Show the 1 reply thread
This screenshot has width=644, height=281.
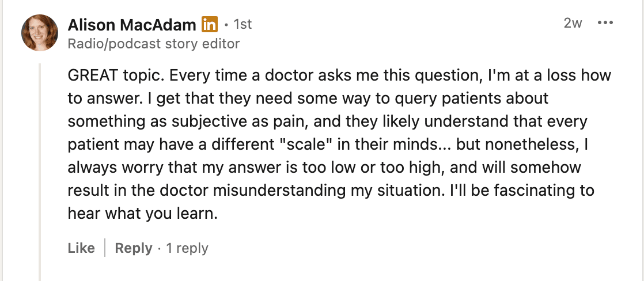point(187,248)
